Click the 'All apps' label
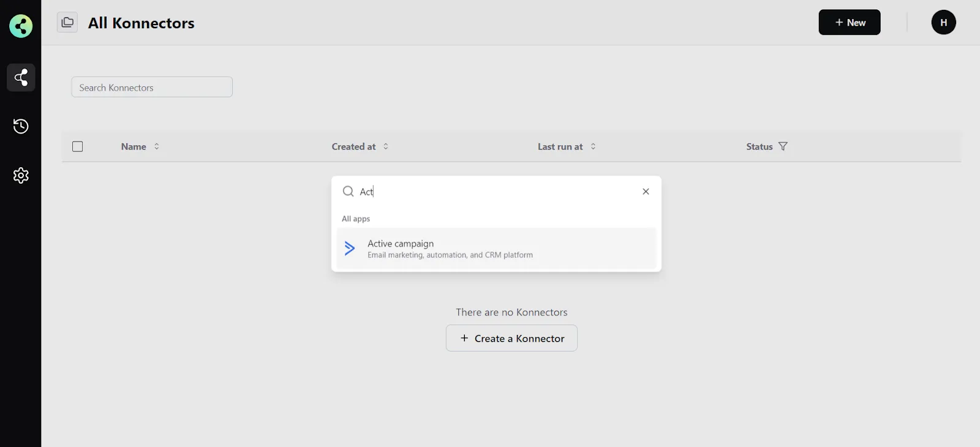Viewport: 980px width, 447px height. click(356, 219)
